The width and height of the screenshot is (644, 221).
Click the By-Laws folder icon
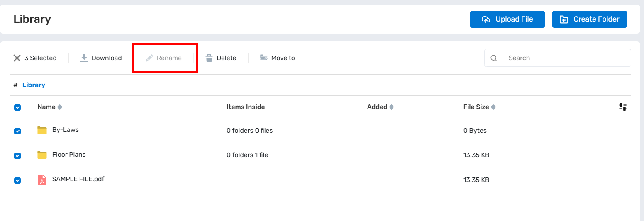42,130
